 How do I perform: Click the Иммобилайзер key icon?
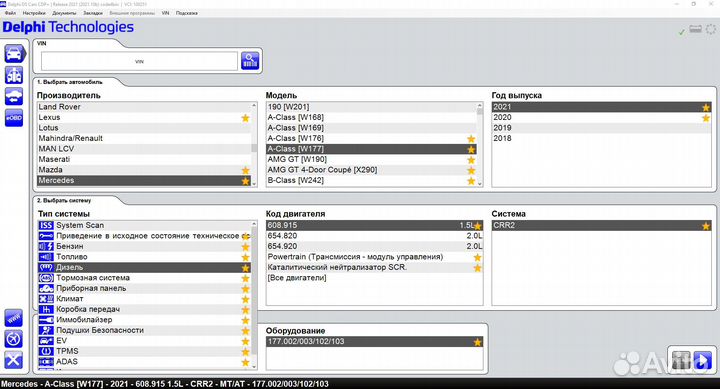[46, 320]
